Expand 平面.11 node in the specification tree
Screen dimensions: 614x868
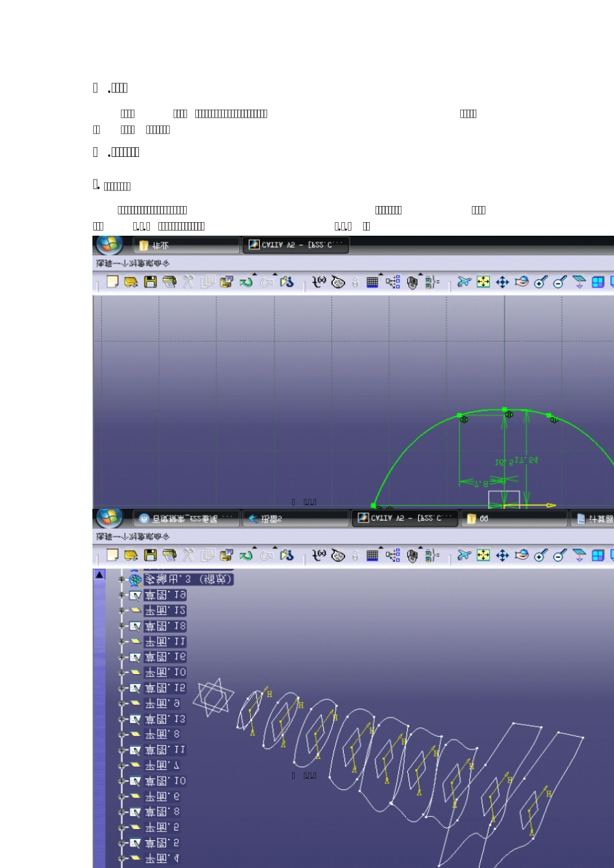coord(122,642)
